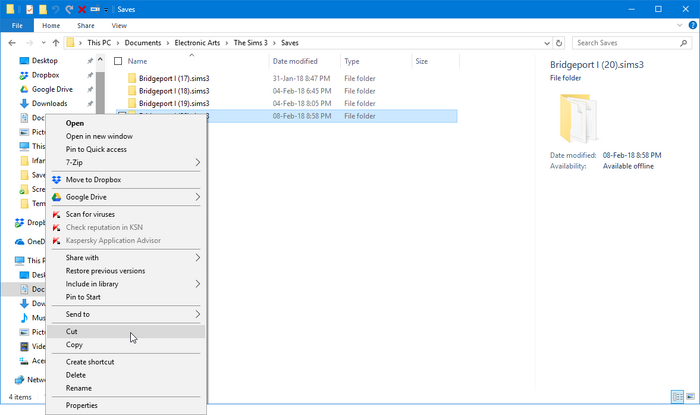700x415 pixels.
Task: Click the folder icon in address bar
Action: [71, 43]
